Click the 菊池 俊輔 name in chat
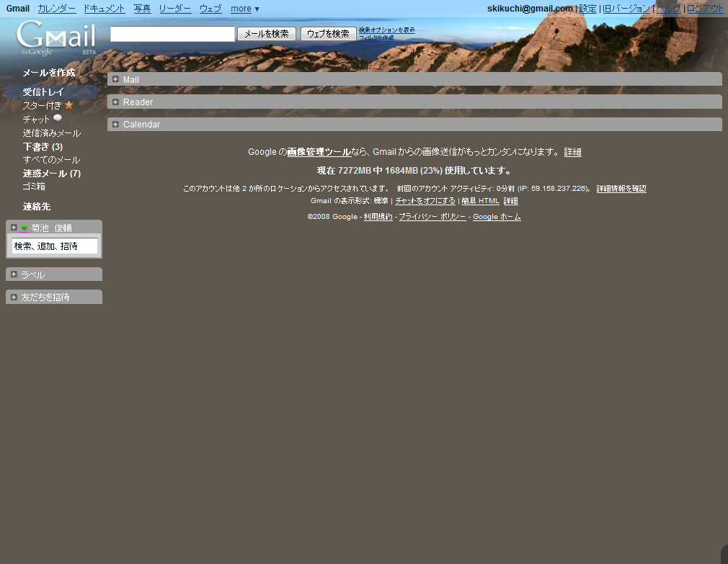 (x=51, y=228)
